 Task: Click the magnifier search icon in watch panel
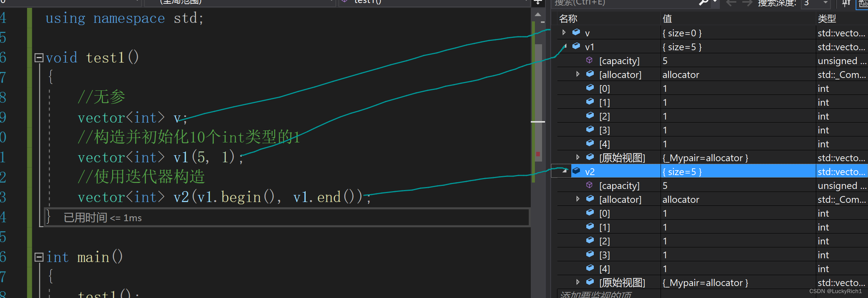click(704, 3)
